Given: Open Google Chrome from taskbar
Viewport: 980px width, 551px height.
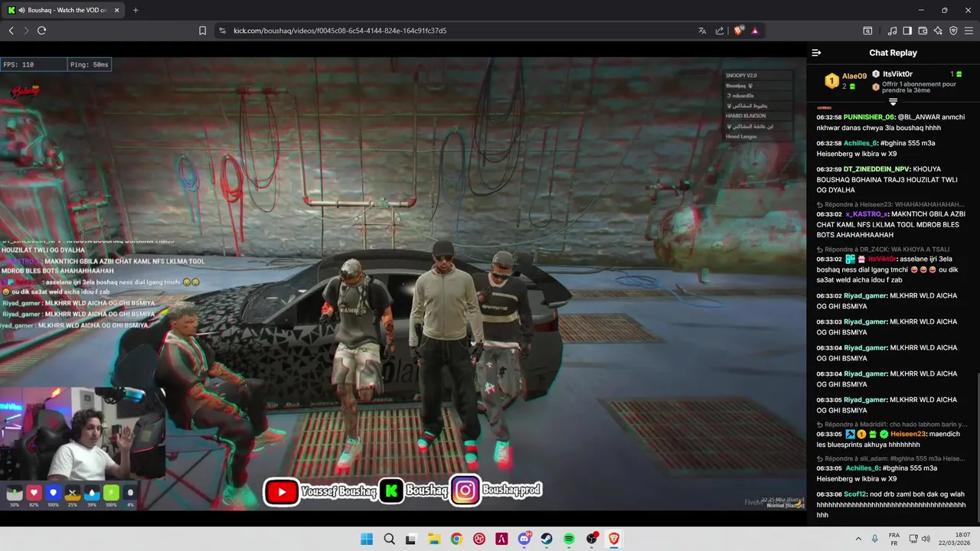Looking at the screenshot, I should 456,540.
